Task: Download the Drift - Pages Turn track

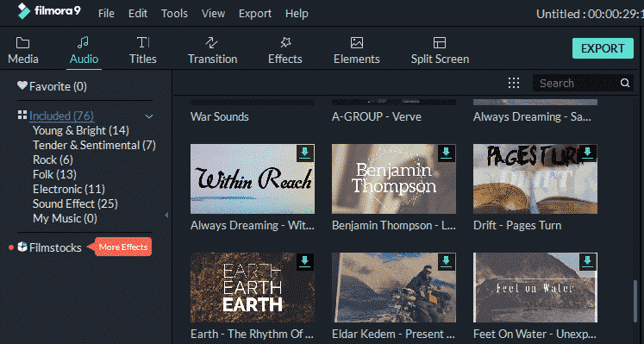Action: click(588, 153)
